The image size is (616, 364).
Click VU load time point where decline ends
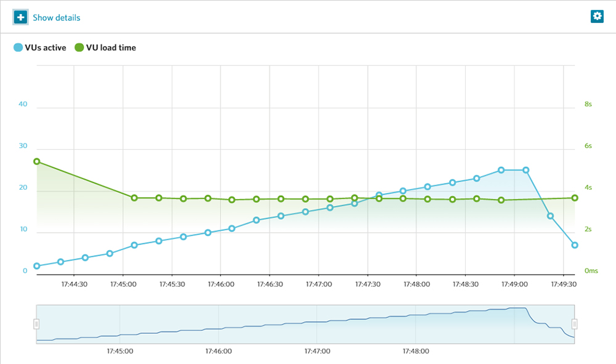pos(134,198)
